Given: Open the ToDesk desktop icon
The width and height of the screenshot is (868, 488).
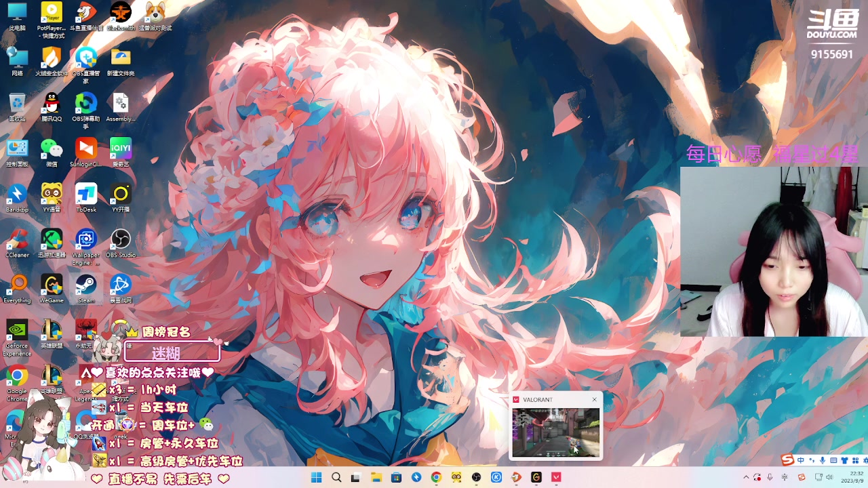Looking at the screenshot, I should tap(86, 198).
